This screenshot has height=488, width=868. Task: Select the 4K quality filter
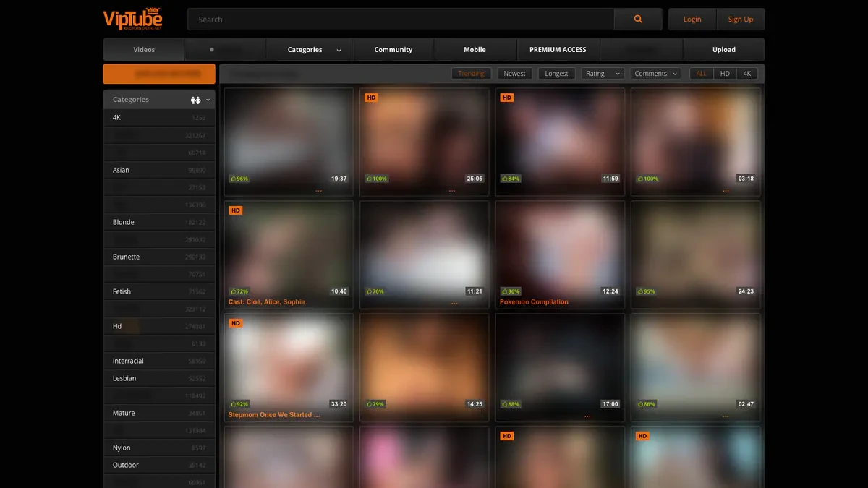click(x=747, y=74)
